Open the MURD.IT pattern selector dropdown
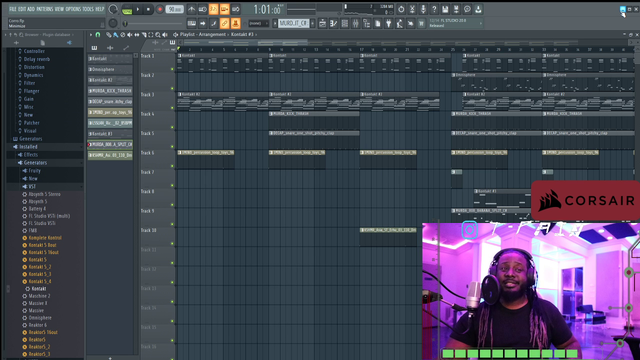Viewport: 640px width, 360px height. point(294,24)
